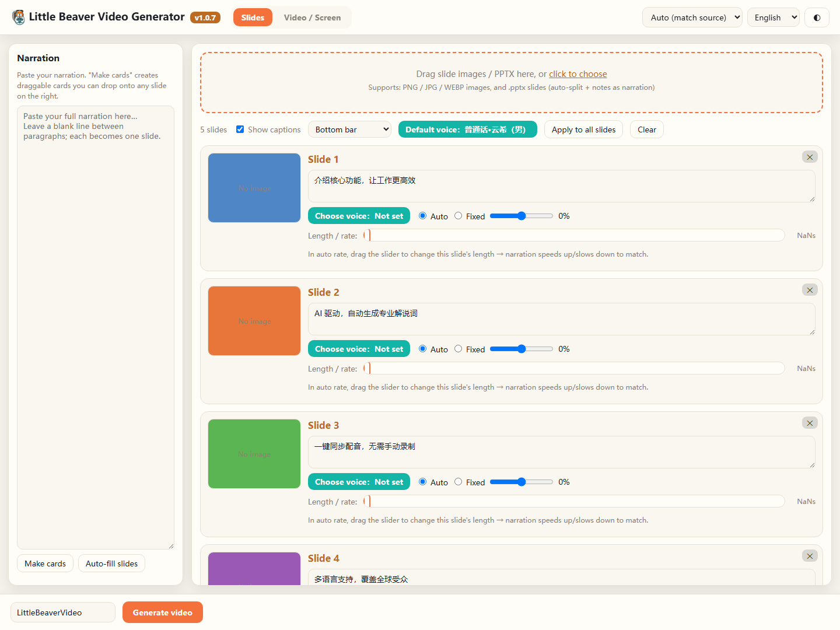840x630 pixels.
Task: Select Auto rate for Slide 2
Action: click(x=423, y=349)
